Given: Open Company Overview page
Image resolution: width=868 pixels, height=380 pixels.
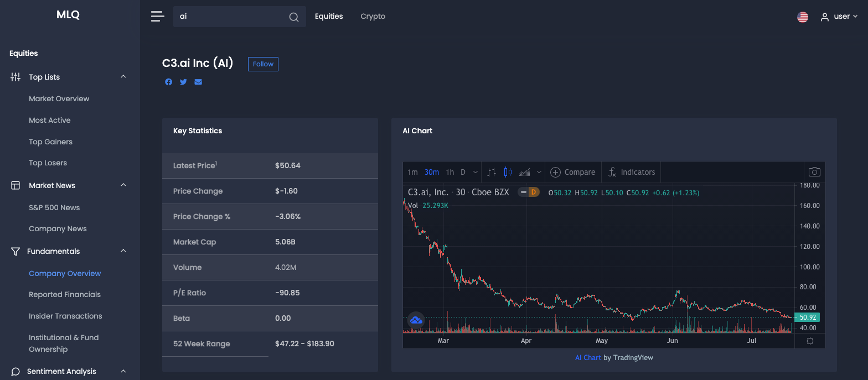Looking at the screenshot, I should 65,273.
